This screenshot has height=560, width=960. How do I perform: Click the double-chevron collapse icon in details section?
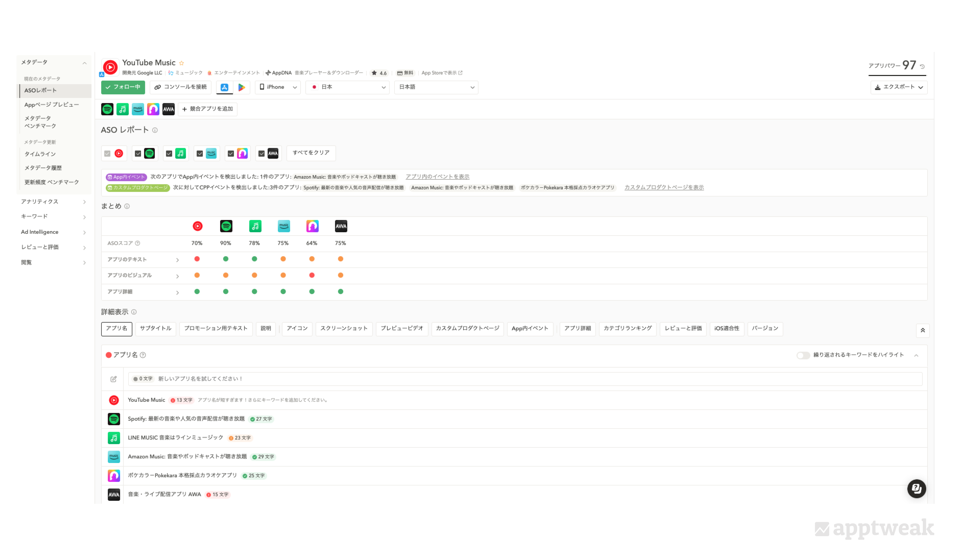tap(922, 330)
